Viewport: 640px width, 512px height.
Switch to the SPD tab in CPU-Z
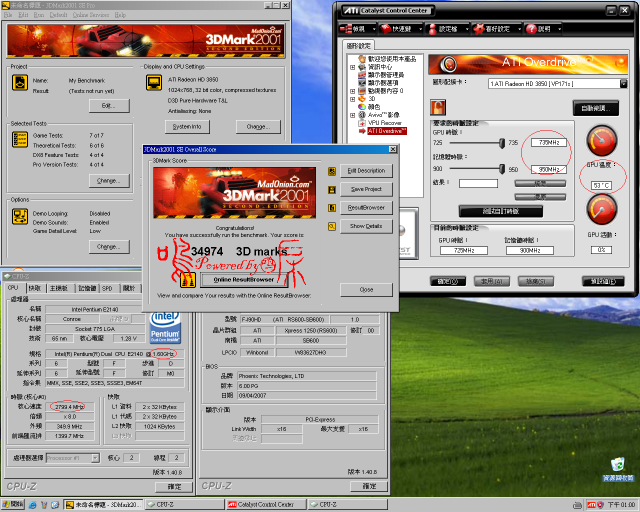[x=107, y=288]
